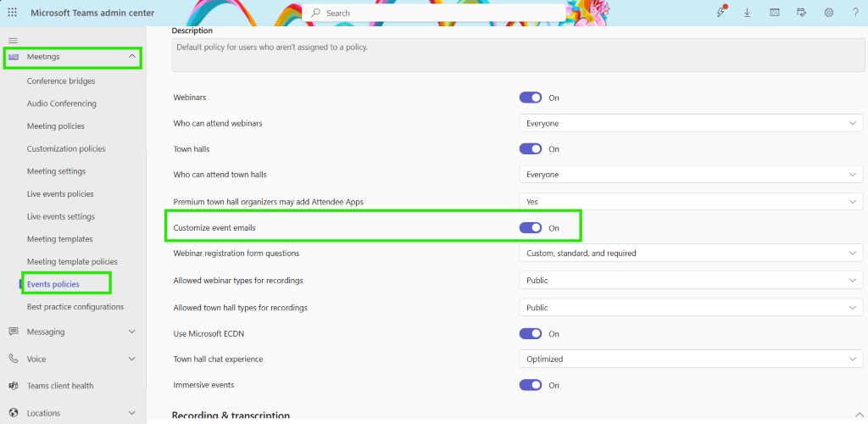Open Live events policies
This screenshot has width=868, height=424.
pyautogui.click(x=60, y=194)
